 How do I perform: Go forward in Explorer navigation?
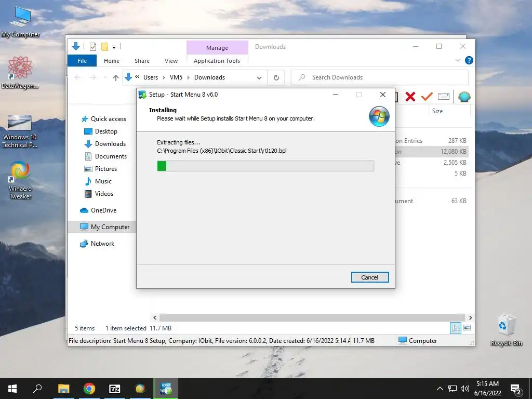click(93, 78)
